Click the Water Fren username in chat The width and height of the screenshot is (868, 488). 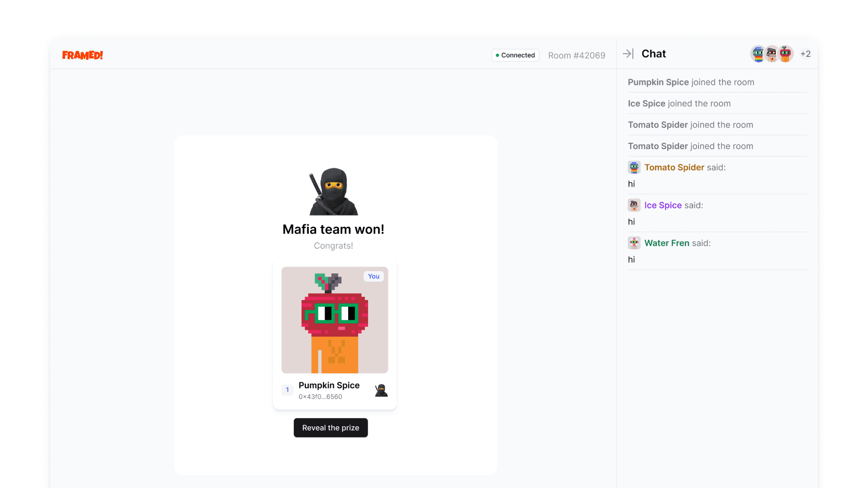click(667, 243)
